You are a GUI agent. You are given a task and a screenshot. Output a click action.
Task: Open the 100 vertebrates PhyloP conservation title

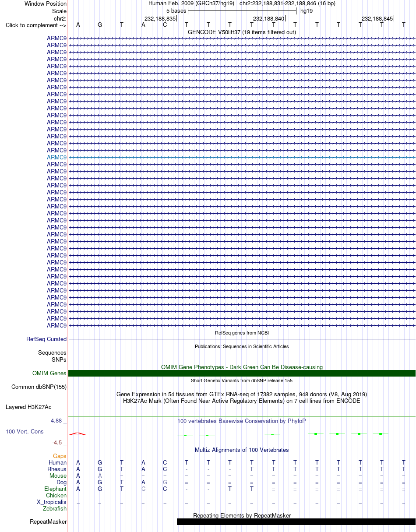pos(242,421)
